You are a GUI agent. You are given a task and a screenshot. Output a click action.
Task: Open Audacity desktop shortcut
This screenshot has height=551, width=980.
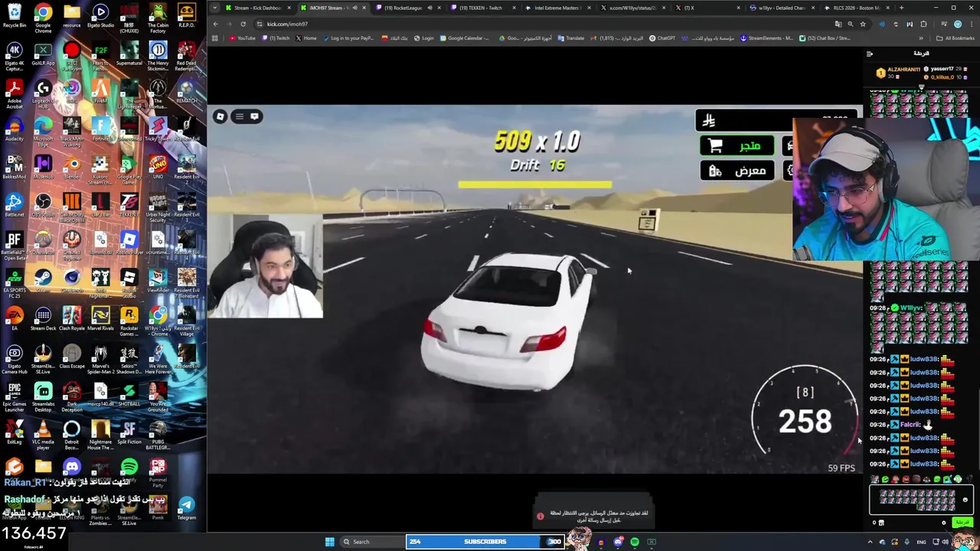tap(15, 129)
